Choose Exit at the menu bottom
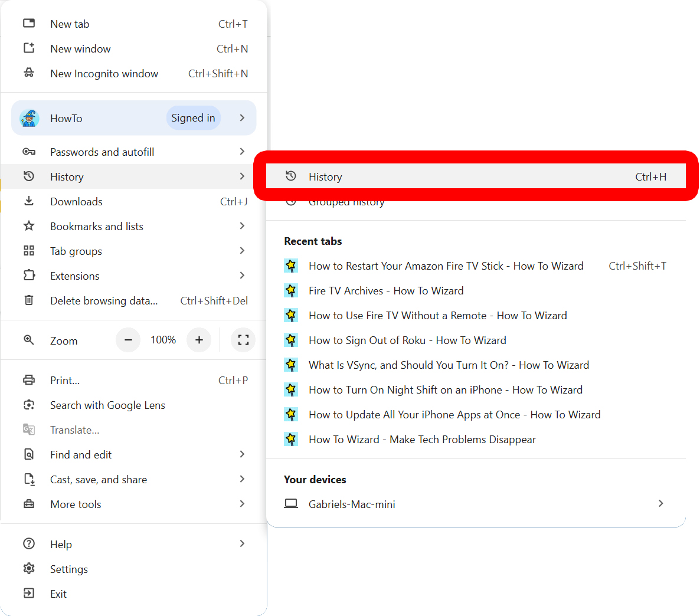700x616 pixels. (58, 594)
